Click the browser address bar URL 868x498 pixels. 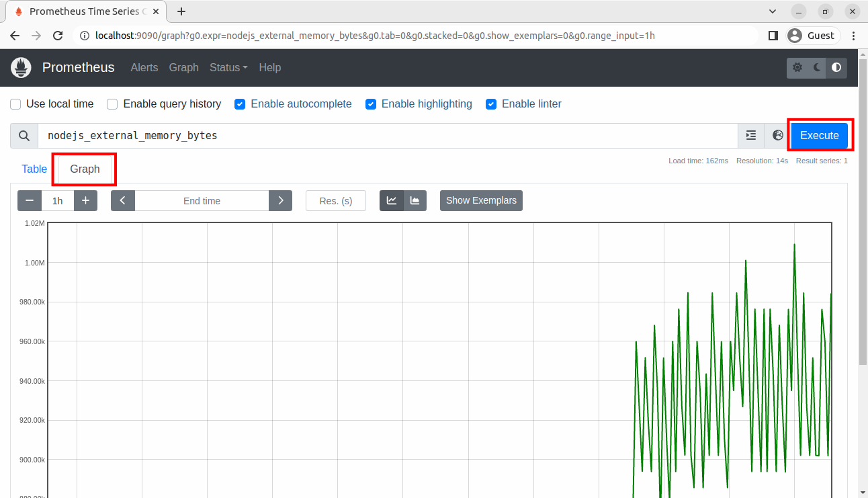pos(375,36)
